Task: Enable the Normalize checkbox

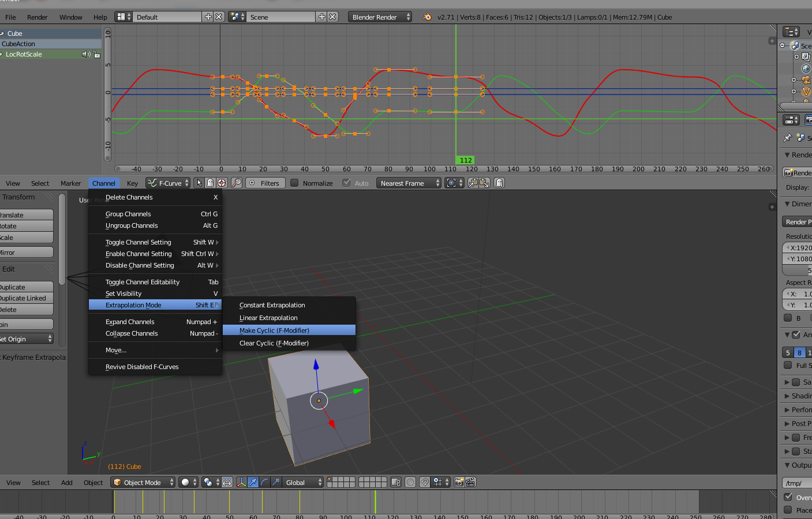Action: tap(295, 183)
